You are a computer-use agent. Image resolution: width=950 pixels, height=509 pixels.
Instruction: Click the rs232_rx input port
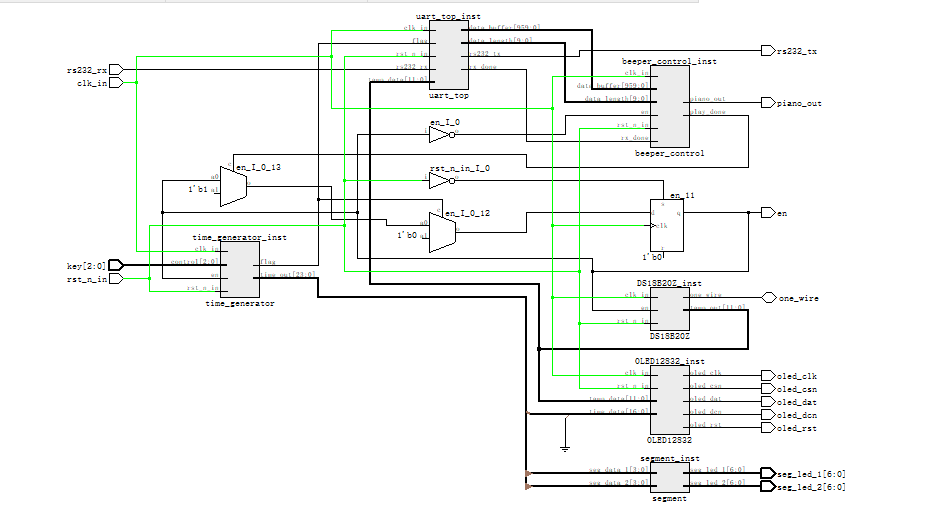116,70
